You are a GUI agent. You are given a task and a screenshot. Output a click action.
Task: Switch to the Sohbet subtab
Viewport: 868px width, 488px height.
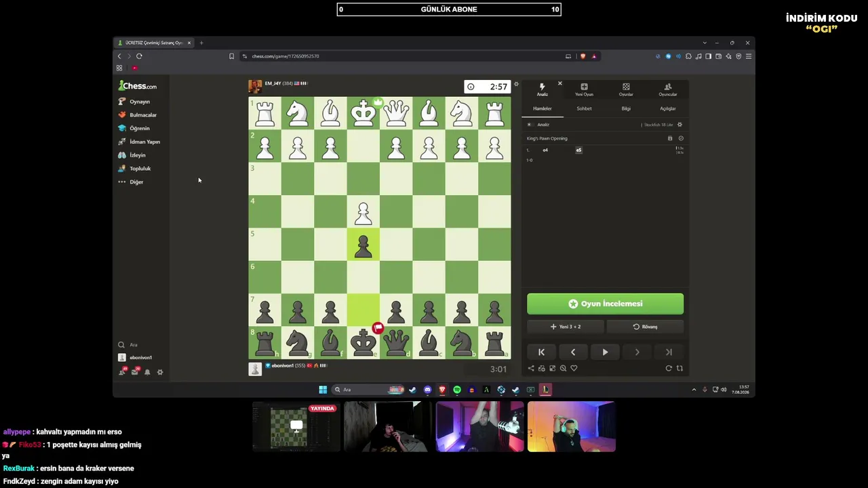(x=584, y=108)
